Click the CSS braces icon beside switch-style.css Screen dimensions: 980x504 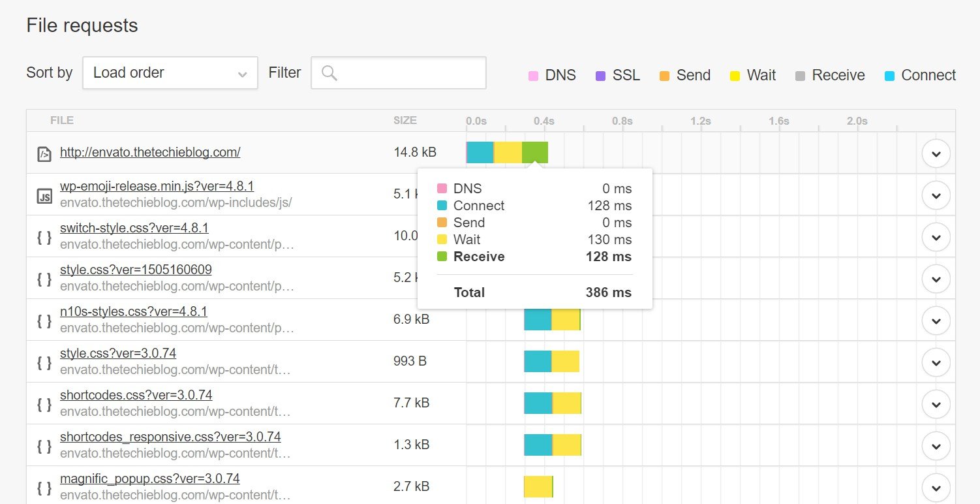click(x=44, y=237)
